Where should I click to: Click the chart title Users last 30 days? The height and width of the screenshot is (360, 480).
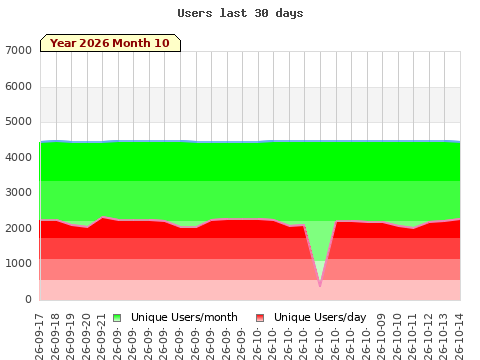pos(240,13)
